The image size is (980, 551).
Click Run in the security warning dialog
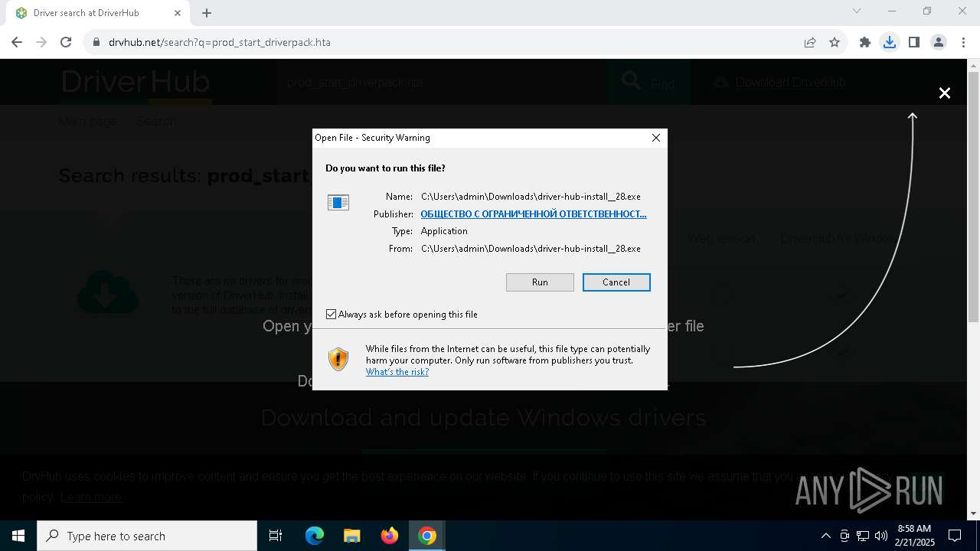540,282
